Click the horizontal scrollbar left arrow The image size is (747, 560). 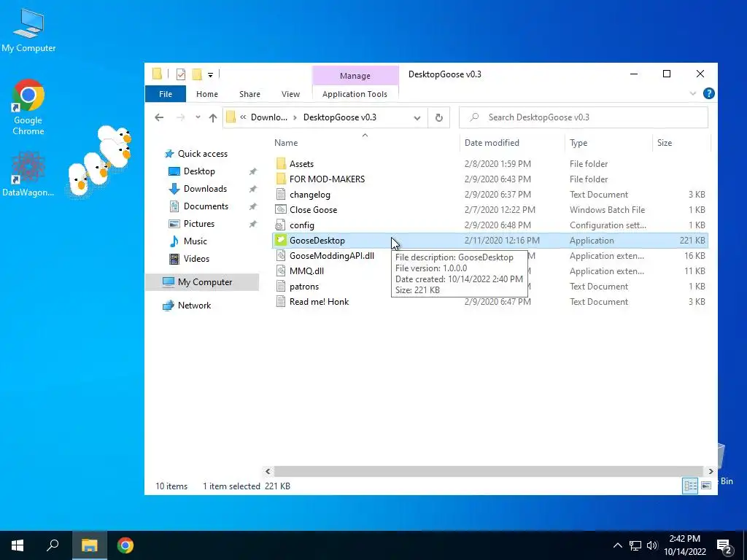[x=268, y=471]
